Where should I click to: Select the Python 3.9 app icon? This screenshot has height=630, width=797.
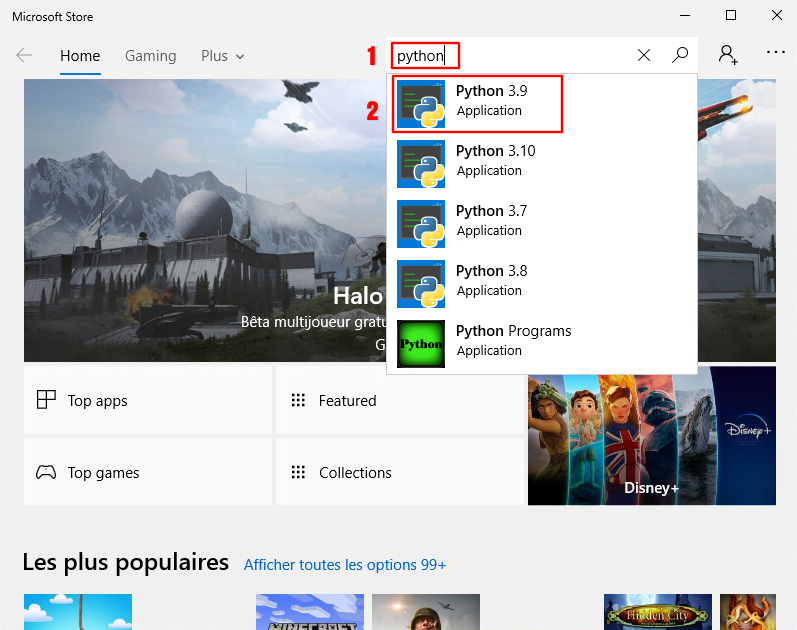pos(421,104)
